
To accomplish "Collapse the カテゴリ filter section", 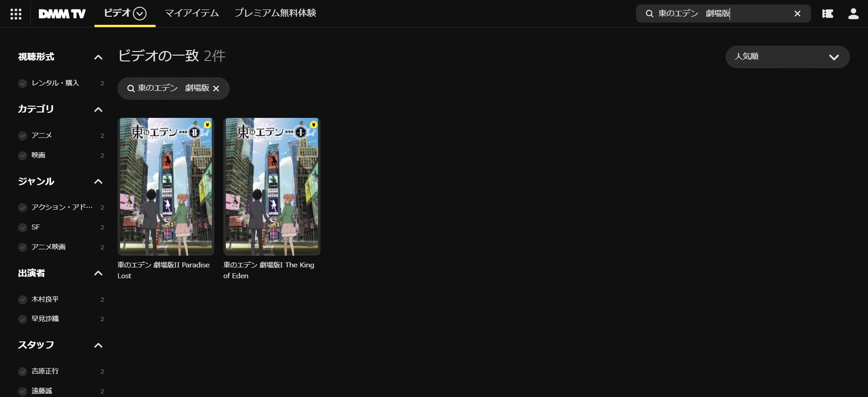I will click(x=98, y=110).
